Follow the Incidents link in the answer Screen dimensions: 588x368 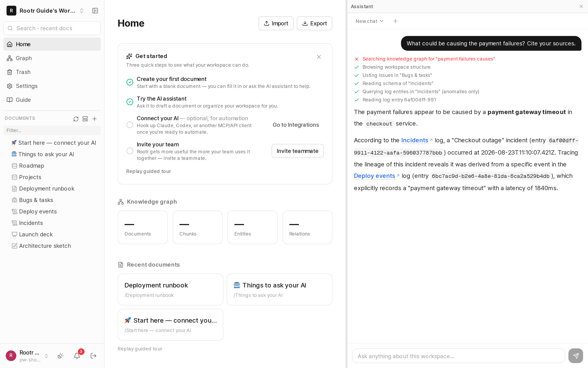coord(414,140)
